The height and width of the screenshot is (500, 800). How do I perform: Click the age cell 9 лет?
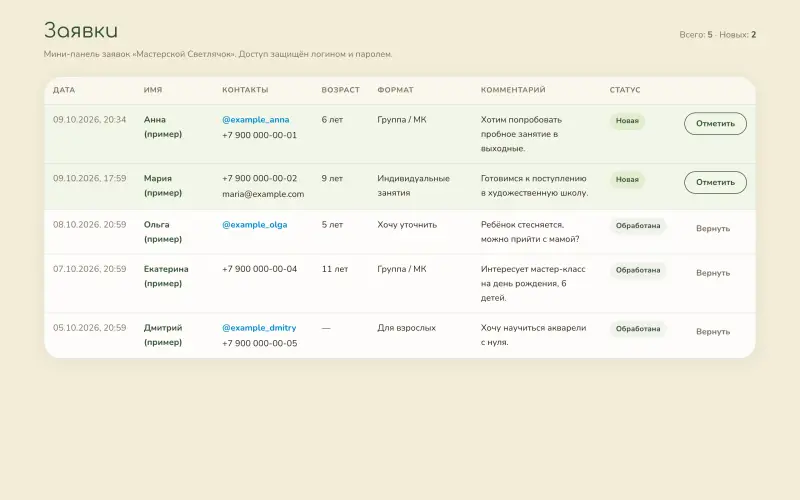click(x=332, y=178)
